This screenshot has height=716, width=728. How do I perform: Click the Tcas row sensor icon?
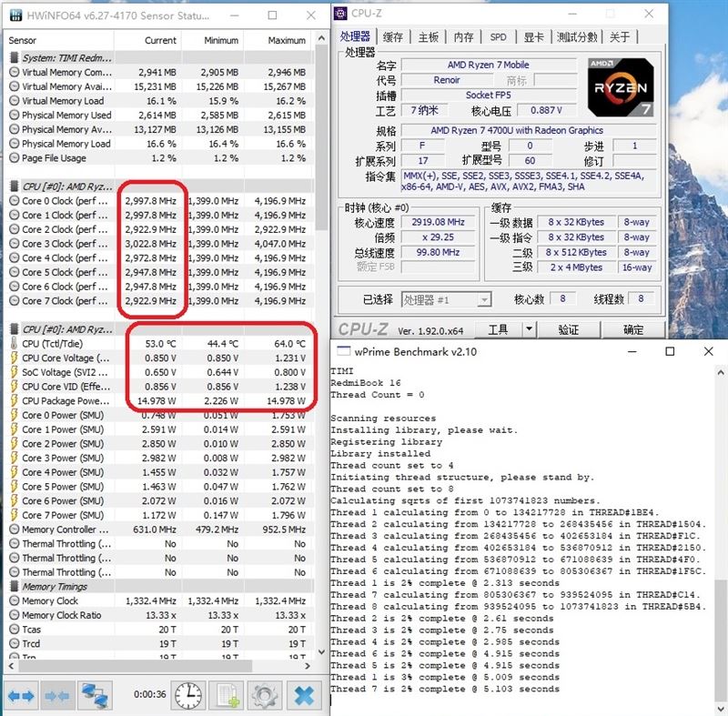(x=15, y=630)
